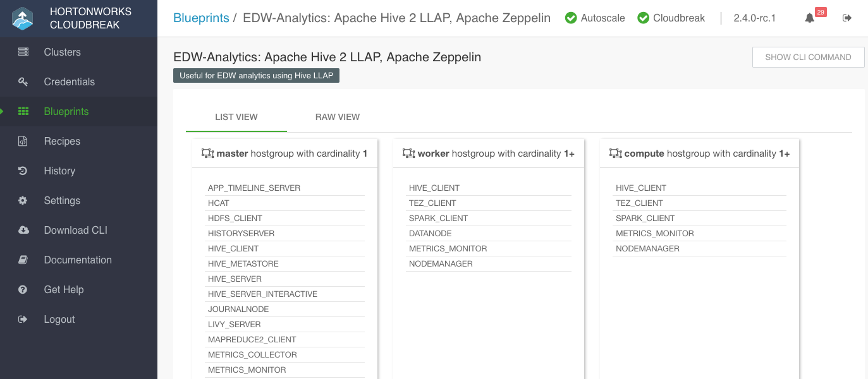
Task: Click METRICS_MONITOR in compute hostgroup
Action: 655,233
